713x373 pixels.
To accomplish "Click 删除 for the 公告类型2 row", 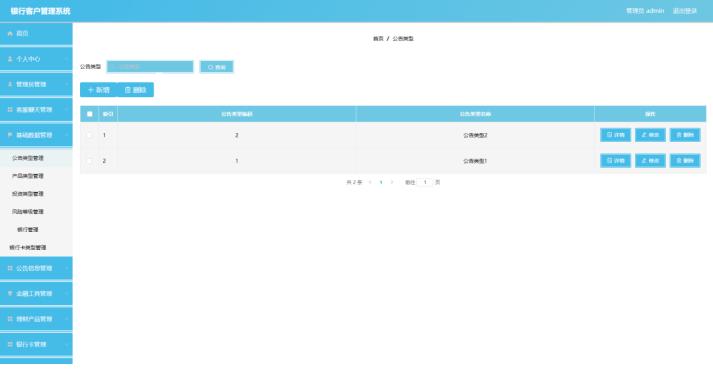I will pyautogui.click(x=685, y=135).
